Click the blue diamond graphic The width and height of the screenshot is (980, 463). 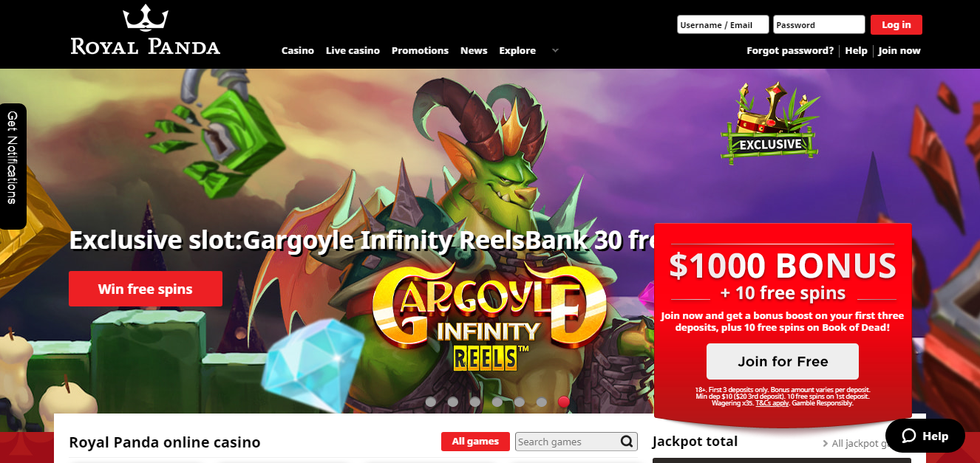tap(314, 364)
